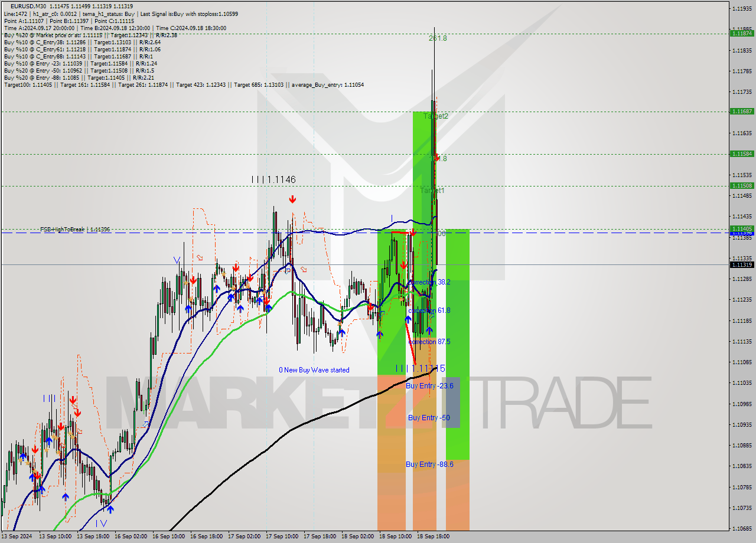This screenshot has width=756, height=543.
Task: Click '16 Sep 10:00' on time axis
Action: pos(168,537)
